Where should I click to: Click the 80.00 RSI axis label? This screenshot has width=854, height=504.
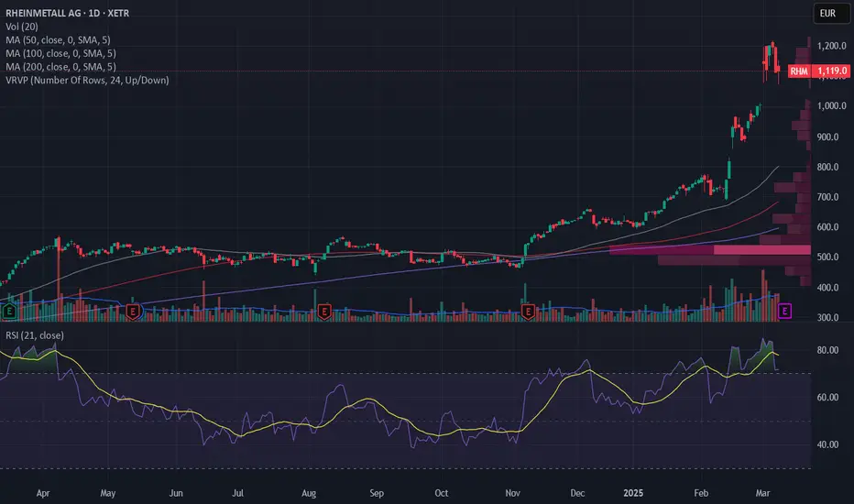(x=827, y=350)
